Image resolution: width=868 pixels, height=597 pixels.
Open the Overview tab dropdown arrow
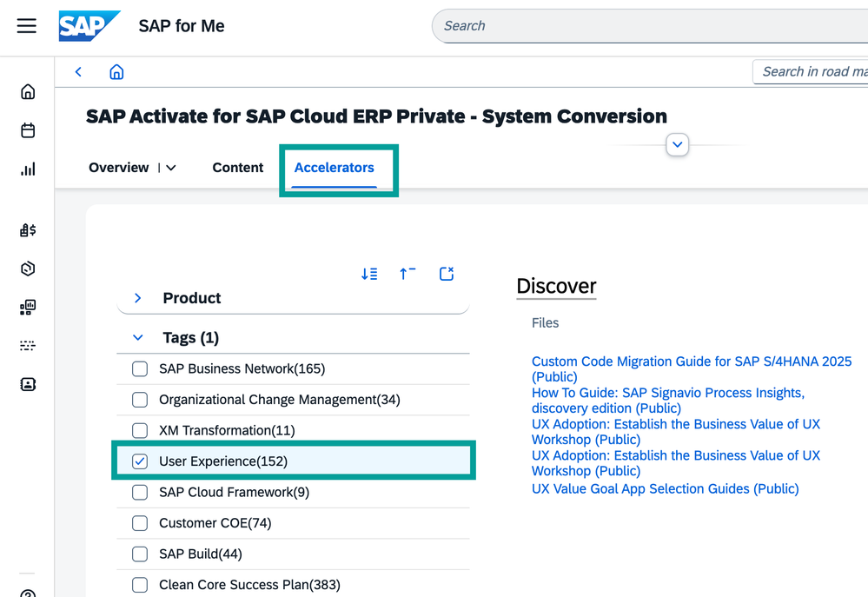(x=171, y=168)
